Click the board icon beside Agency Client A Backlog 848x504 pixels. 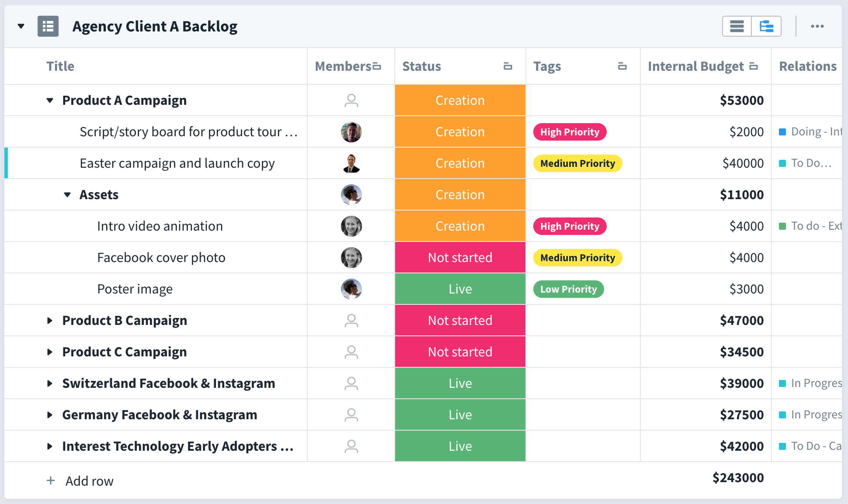[48, 26]
